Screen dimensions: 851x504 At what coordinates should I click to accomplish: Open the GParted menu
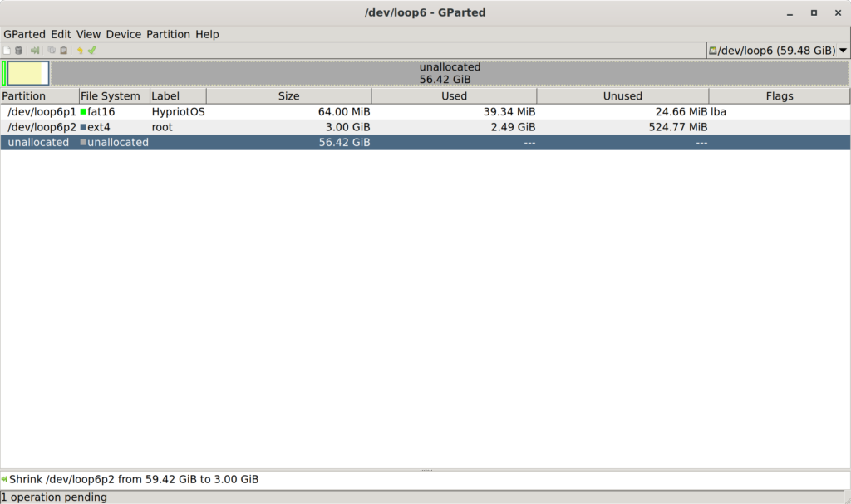pos(25,34)
